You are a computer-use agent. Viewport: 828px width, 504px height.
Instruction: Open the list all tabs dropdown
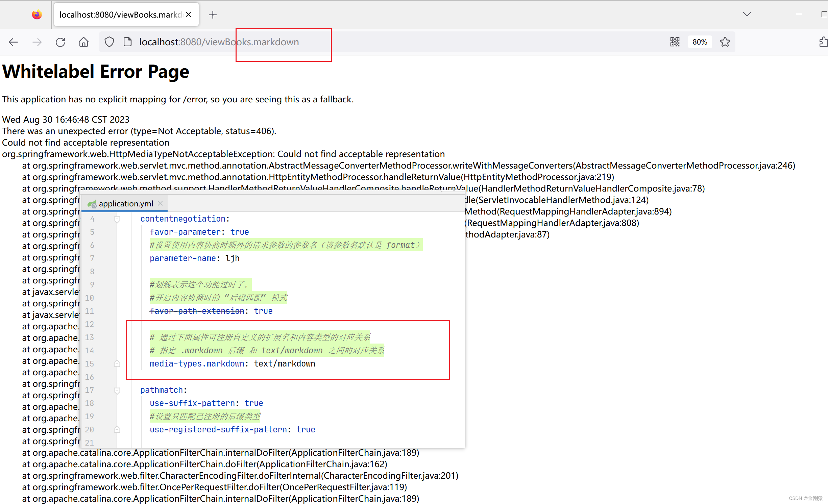point(747,14)
